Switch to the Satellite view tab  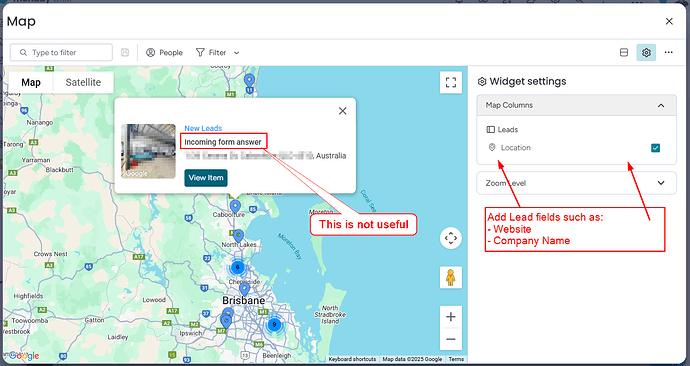(83, 82)
